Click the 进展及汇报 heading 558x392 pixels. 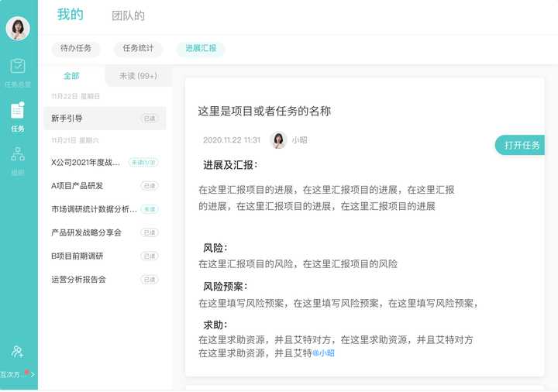coord(230,165)
